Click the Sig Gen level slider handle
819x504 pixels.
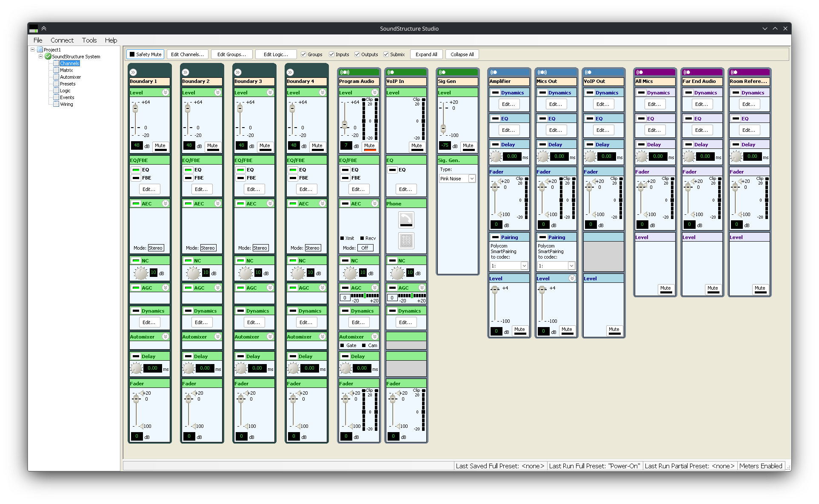click(x=443, y=128)
